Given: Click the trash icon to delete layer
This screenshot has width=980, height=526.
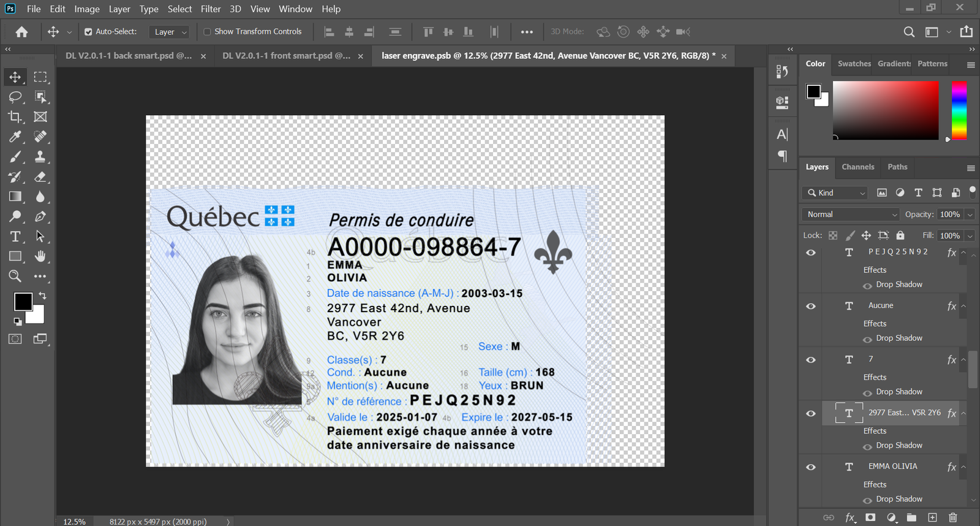Looking at the screenshot, I should click(953, 517).
